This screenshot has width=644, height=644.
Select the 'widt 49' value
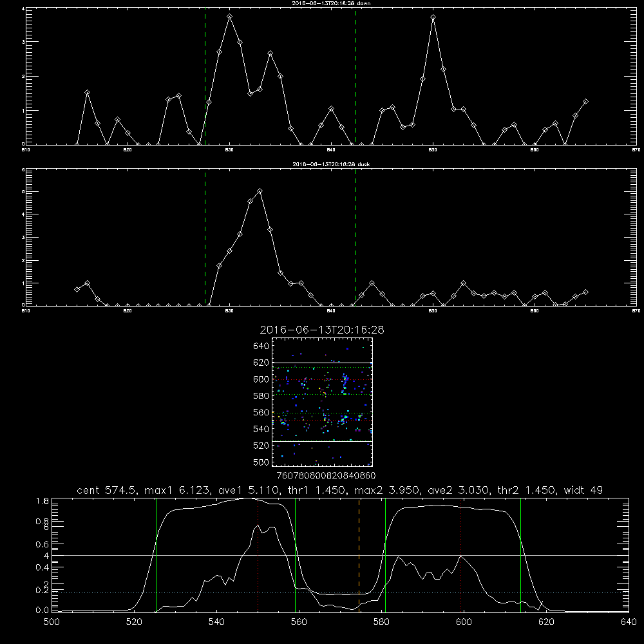point(583,490)
